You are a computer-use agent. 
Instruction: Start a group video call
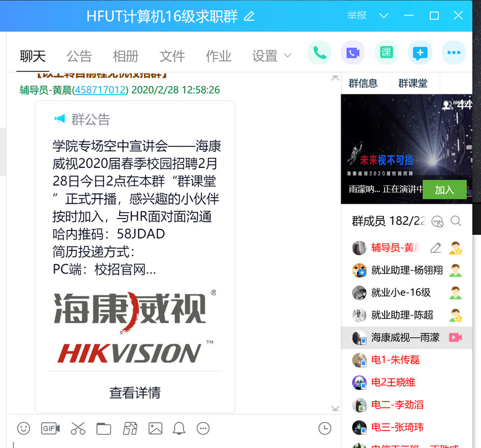[x=353, y=53]
